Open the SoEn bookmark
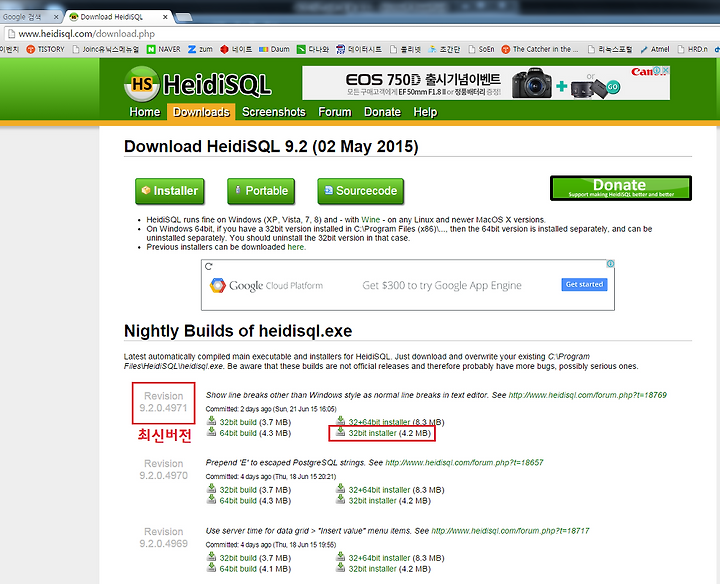Image resolution: width=720 pixels, height=584 pixels. click(481, 49)
